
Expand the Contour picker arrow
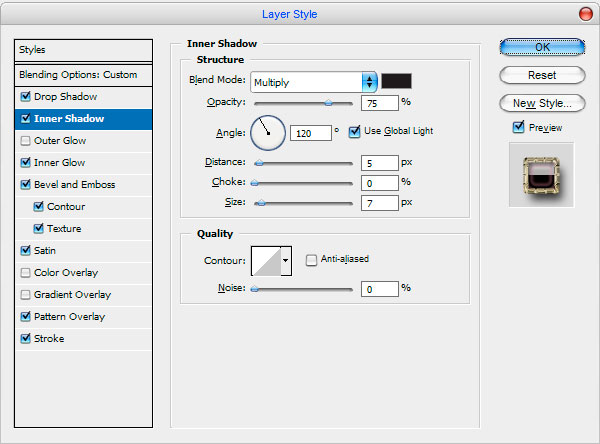[286, 261]
